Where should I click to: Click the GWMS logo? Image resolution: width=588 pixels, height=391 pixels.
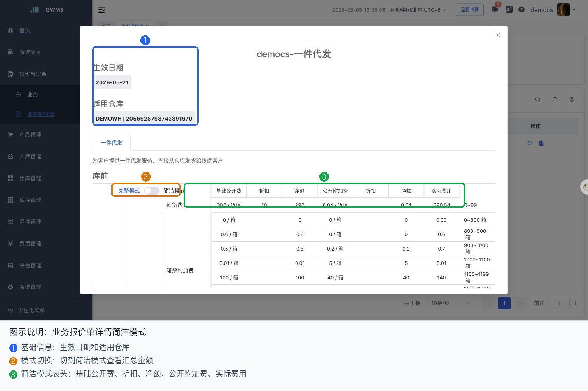point(47,10)
